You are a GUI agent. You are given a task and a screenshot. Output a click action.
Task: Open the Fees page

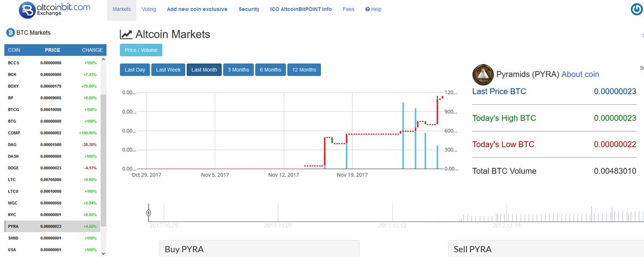[348, 10]
